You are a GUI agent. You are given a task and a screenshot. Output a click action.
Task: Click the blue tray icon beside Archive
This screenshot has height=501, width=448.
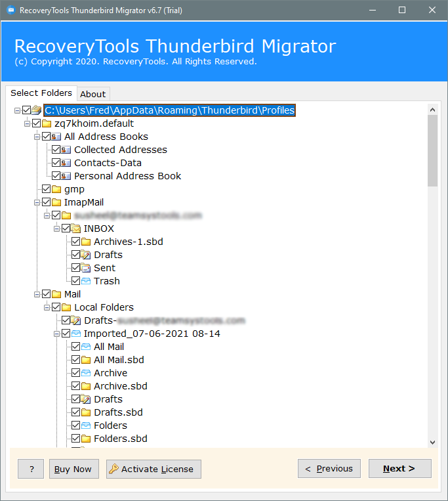(86, 373)
